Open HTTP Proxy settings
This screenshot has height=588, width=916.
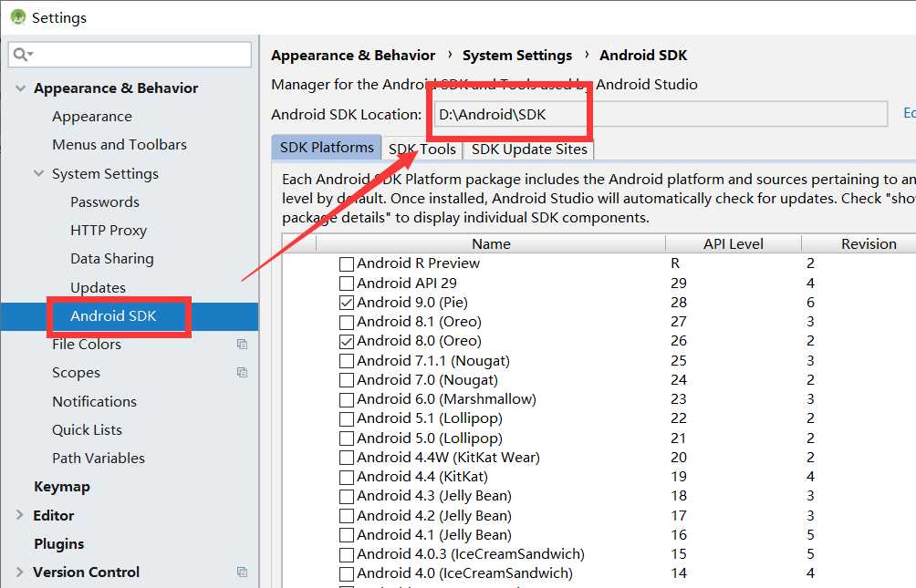(x=109, y=230)
